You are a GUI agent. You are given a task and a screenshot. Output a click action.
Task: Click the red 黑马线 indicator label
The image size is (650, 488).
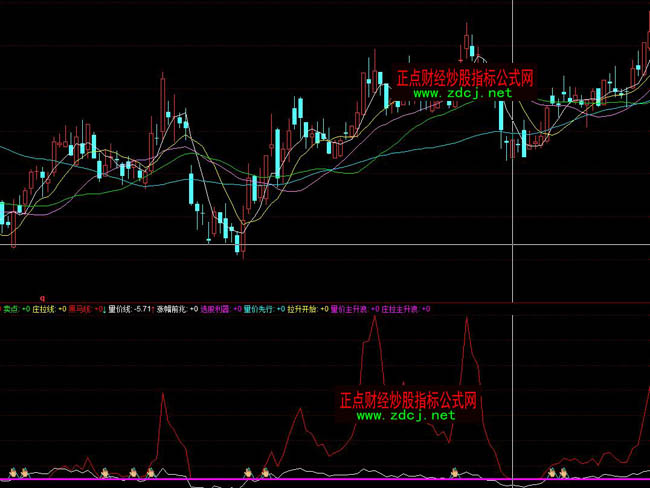pos(82,309)
